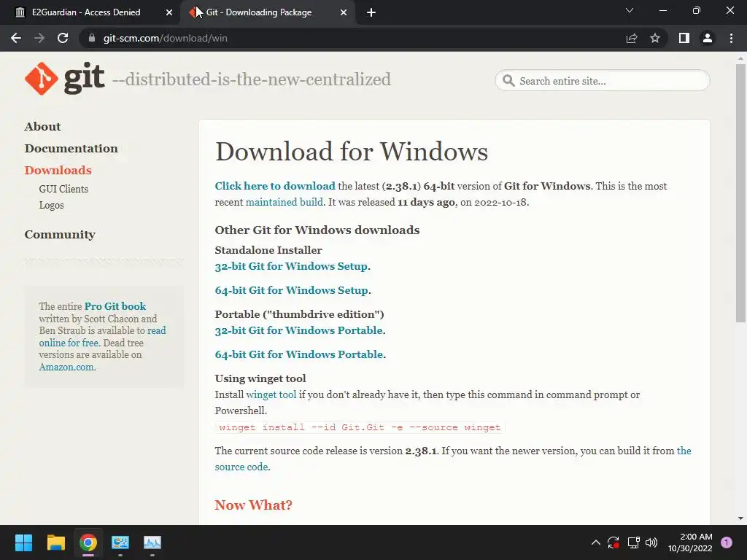Open the Windows Start menu

(x=23, y=542)
